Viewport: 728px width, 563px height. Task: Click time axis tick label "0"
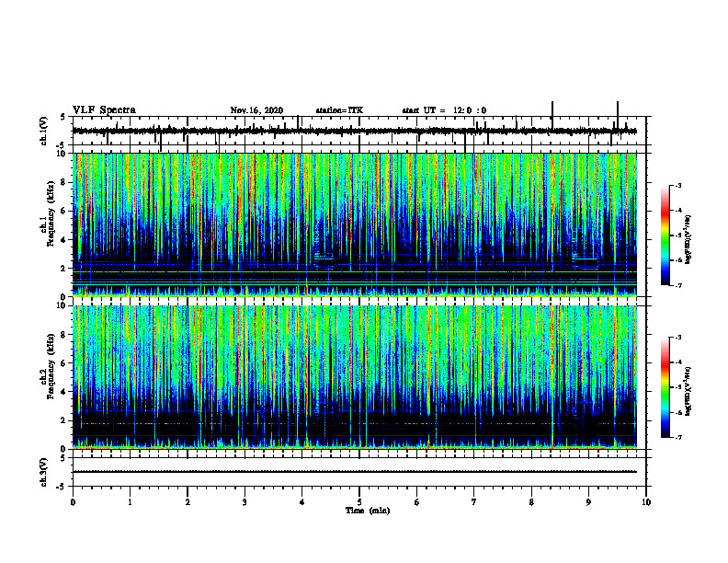[x=73, y=502]
